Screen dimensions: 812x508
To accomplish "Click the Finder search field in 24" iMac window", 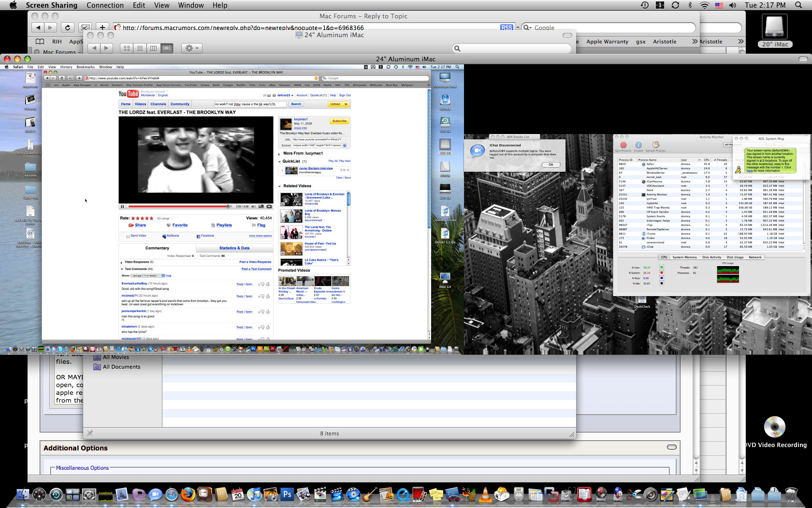I will pos(512,48).
